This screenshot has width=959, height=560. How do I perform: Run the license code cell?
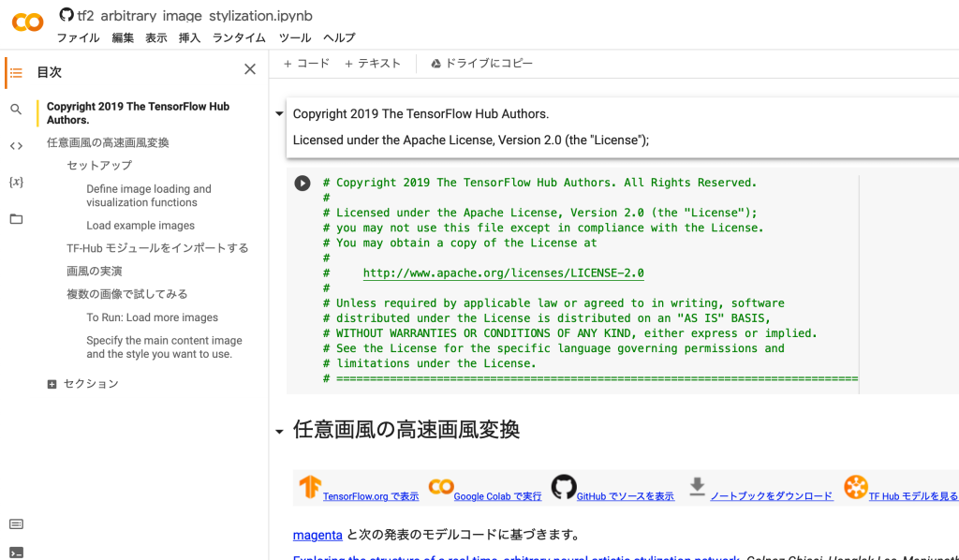coord(302,184)
